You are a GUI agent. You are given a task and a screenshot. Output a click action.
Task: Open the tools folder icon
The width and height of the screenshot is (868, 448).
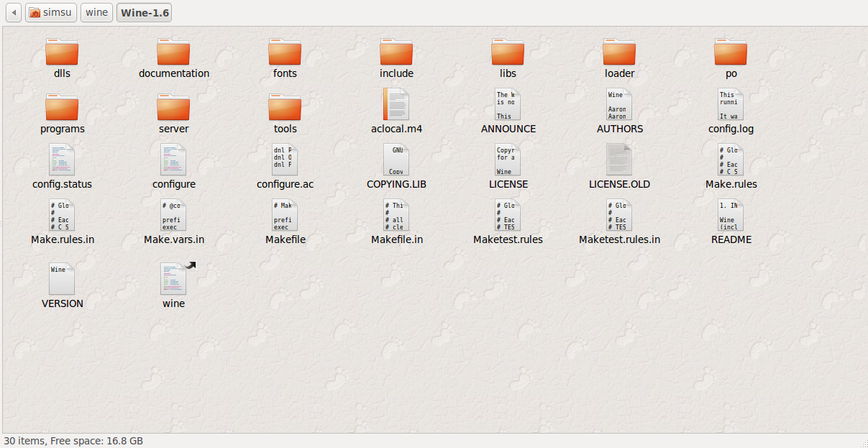pos(285,106)
